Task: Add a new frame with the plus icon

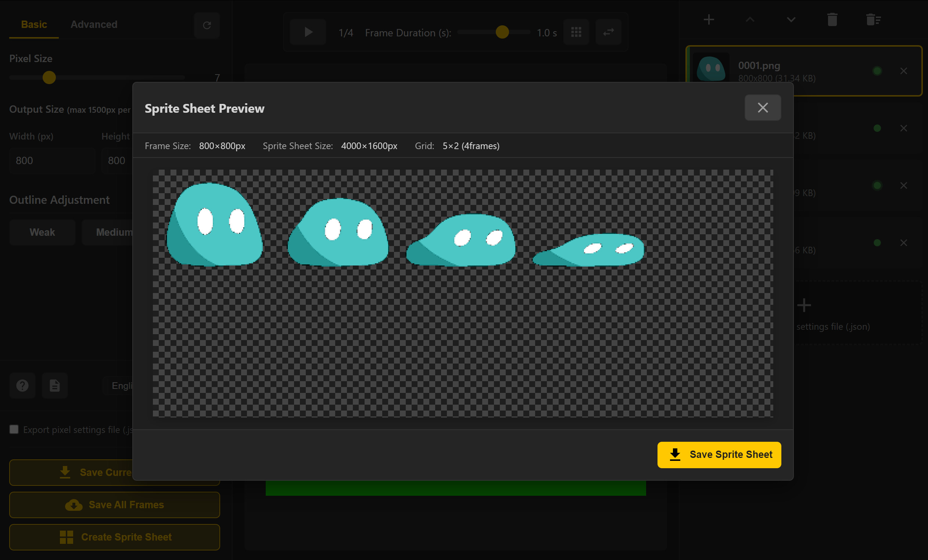Action: coord(709,19)
